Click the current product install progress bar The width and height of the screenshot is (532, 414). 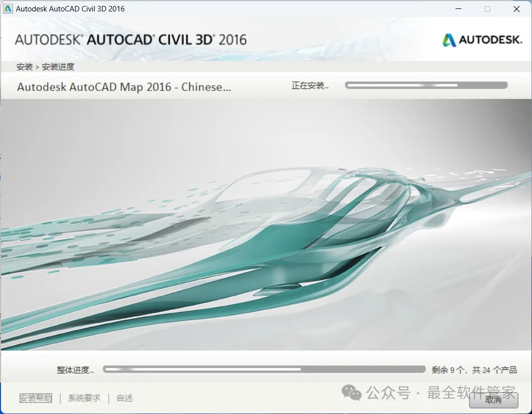coord(426,85)
